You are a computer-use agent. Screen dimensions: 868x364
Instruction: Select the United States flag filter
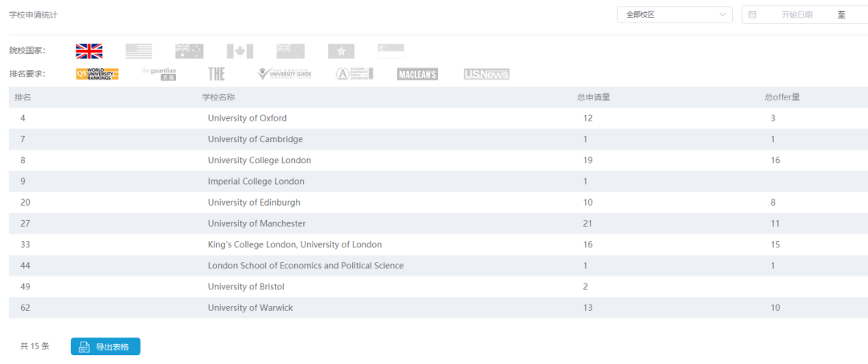[138, 51]
